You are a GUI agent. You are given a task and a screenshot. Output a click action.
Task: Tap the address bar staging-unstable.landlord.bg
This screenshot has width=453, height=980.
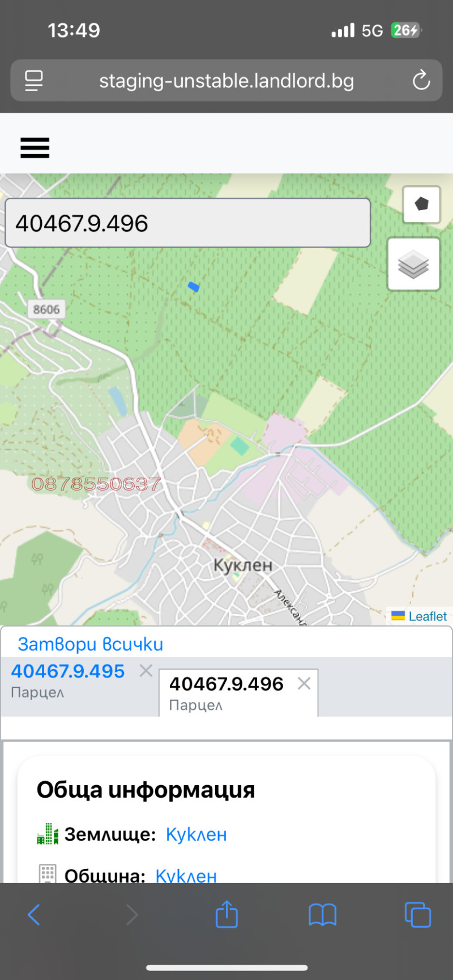click(x=226, y=80)
